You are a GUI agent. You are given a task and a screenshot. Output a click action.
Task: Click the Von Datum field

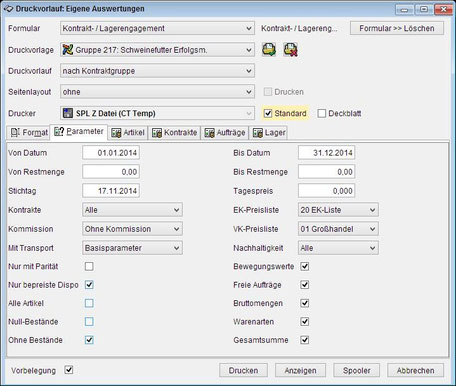pos(111,153)
